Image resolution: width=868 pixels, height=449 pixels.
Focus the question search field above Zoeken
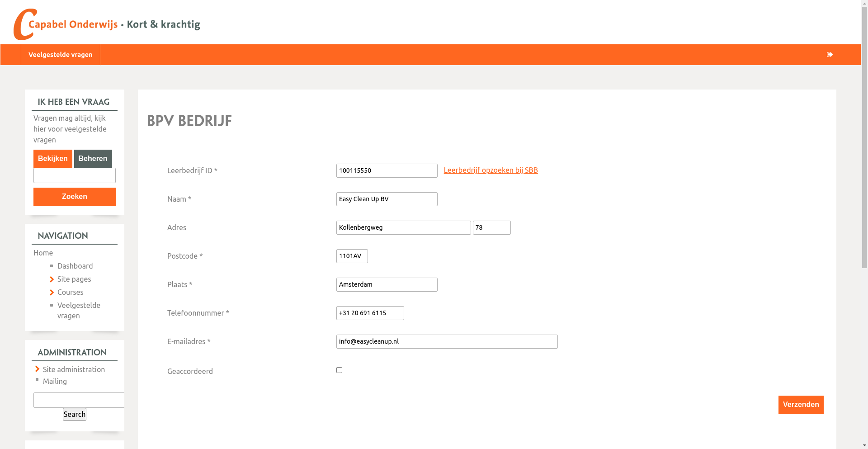(x=75, y=175)
